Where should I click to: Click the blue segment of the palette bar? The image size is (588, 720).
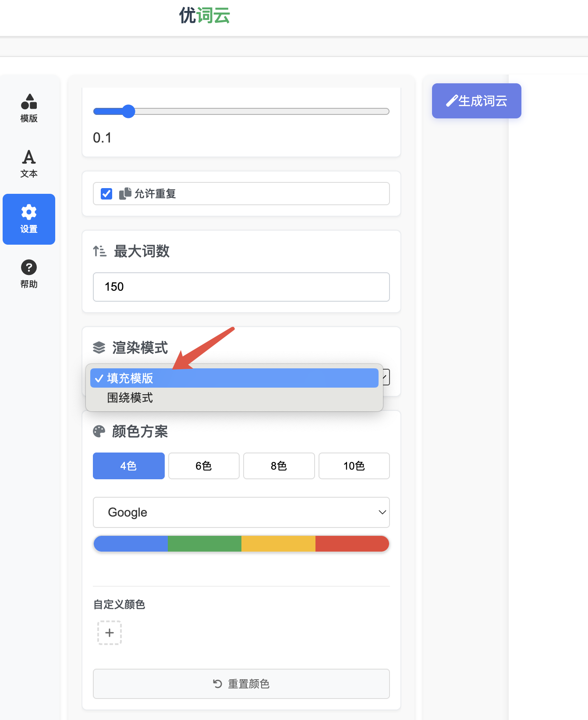(x=131, y=544)
